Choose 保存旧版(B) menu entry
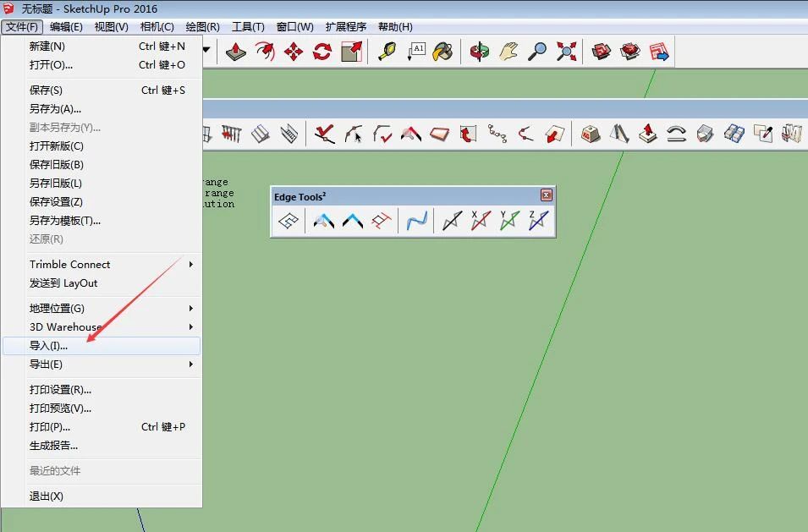 (x=102, y=164)
